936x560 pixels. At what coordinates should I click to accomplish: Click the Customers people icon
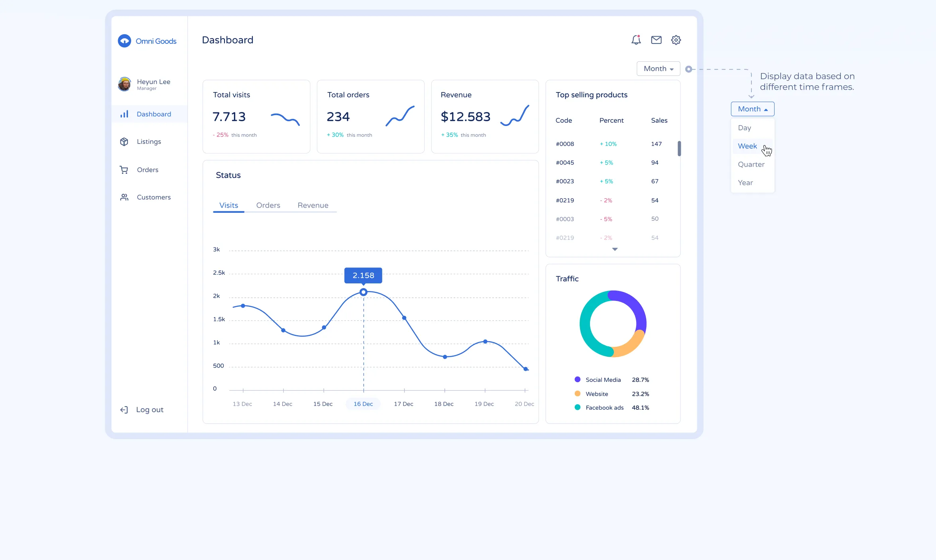click(124, 197)
